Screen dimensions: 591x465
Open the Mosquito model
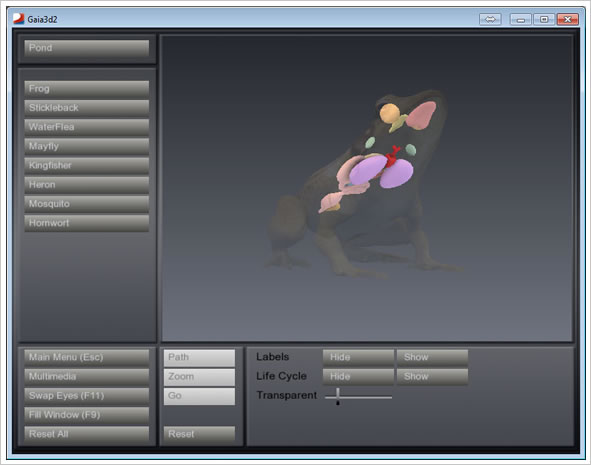coord(87,204)
